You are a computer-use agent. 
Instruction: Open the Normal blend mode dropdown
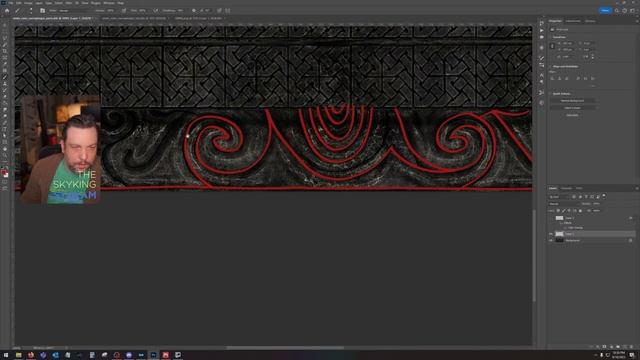(564, 204)
